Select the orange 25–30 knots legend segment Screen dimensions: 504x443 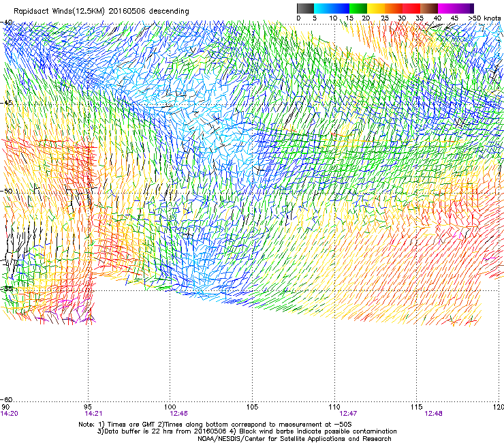pos(394,8)
